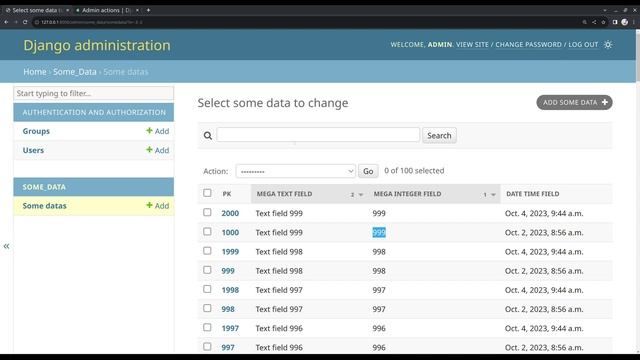Focus the sidebar filter input

[x=93, y=93]
